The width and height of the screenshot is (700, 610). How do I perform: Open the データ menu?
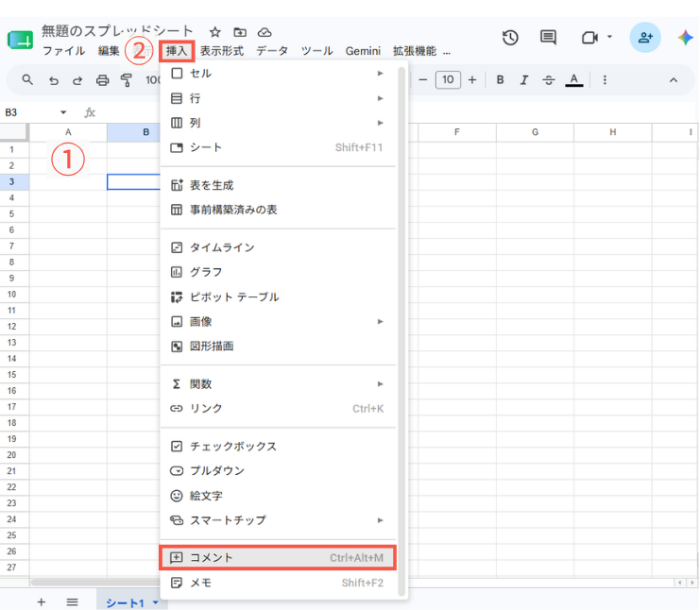(x=272, y=51)
